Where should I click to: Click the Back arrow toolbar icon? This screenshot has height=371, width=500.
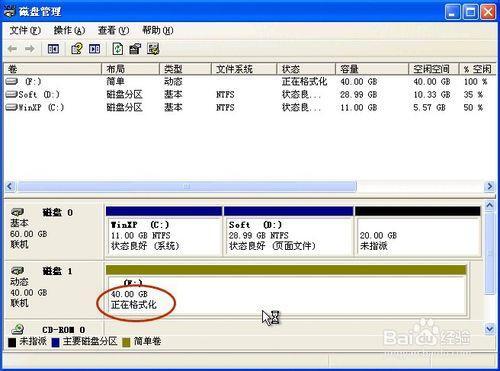pyautogui.click(x=12, y=49)
